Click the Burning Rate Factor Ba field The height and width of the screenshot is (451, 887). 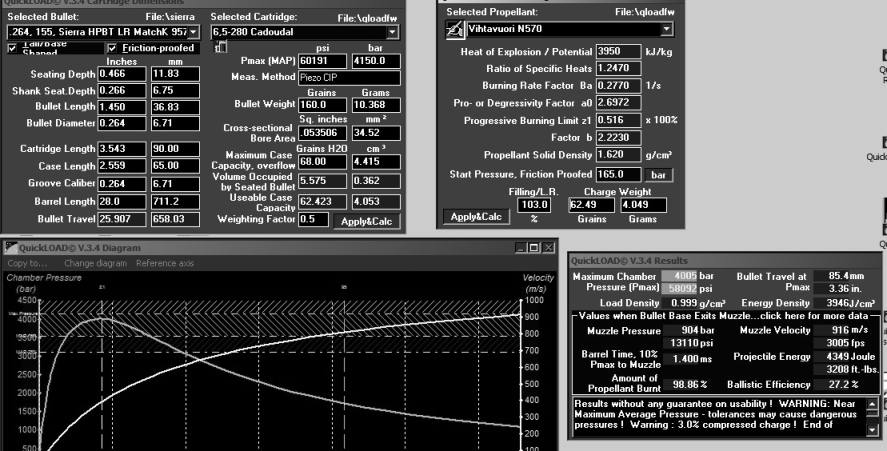619,85
